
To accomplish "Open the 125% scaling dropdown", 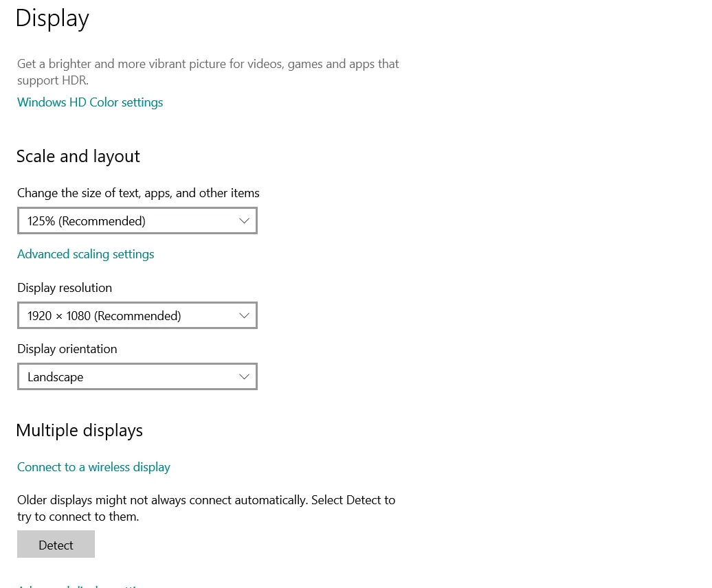I will 137,221.
